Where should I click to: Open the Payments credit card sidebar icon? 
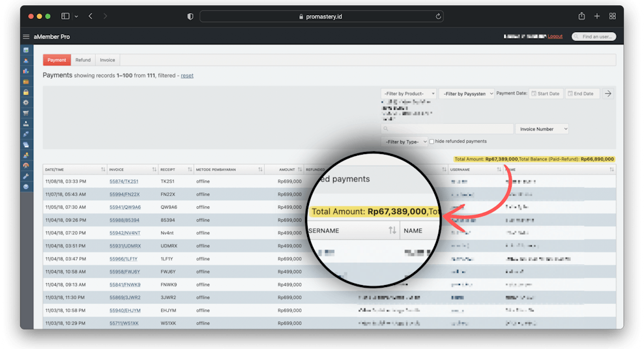point(26,82)
